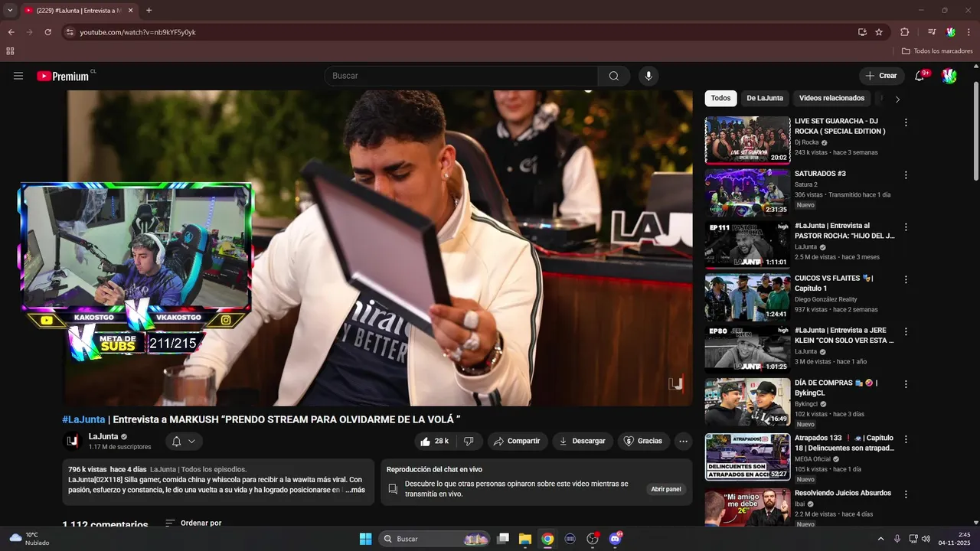
Task: Open weather widget showing 10°C Nublado
Action: click(x=29, y=539)
